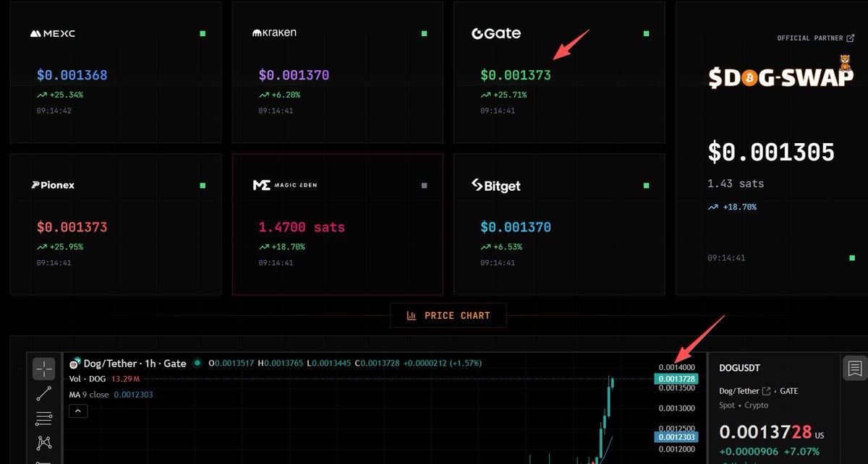
Task: Click Magic Eden gray status indicator
Action: point(425,186)
